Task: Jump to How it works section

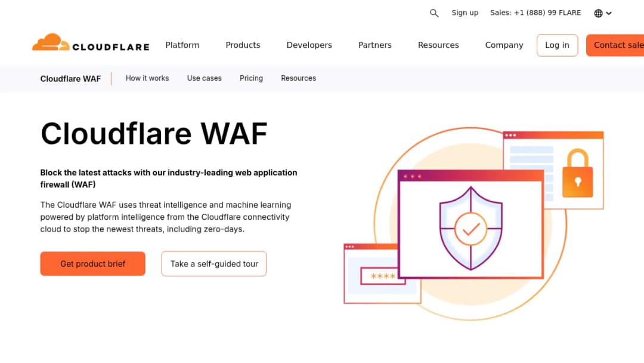Action: pyautogui.click(x=147, y=78)
